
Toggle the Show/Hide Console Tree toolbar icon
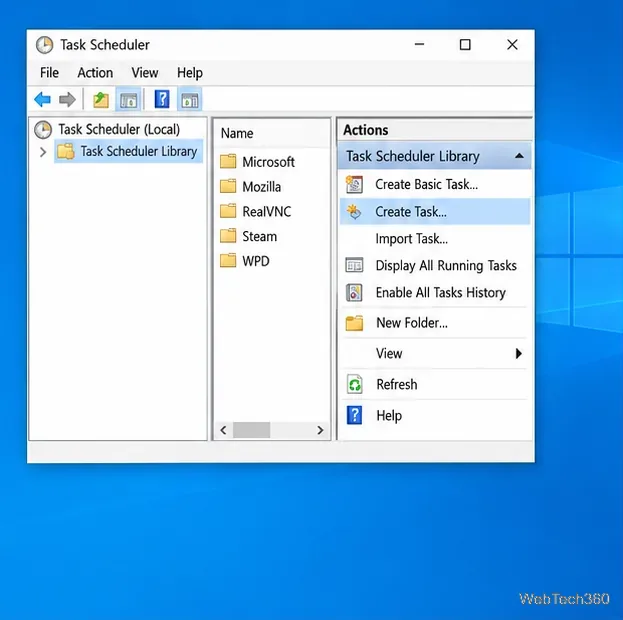[x=128, y=100]
